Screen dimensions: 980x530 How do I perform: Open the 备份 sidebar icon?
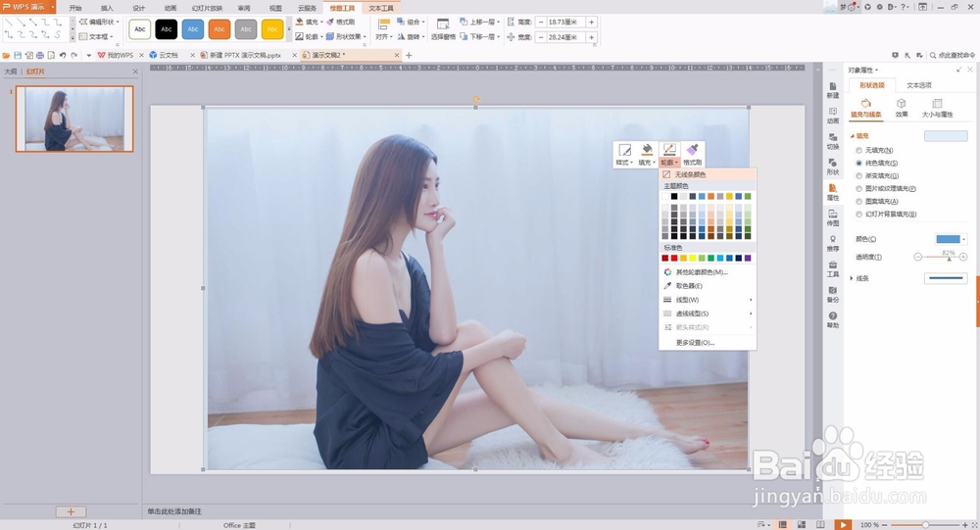click(832, 294)
